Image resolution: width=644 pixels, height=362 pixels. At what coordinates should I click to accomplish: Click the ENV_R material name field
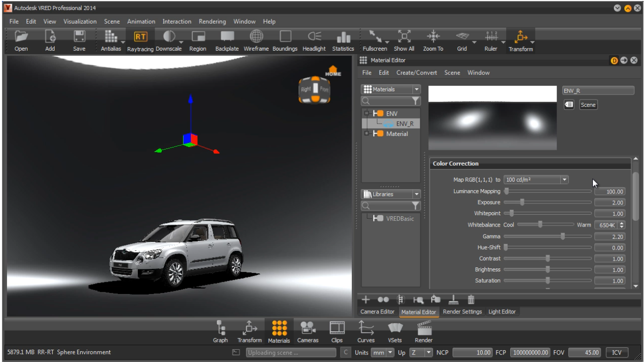point(598,91)
